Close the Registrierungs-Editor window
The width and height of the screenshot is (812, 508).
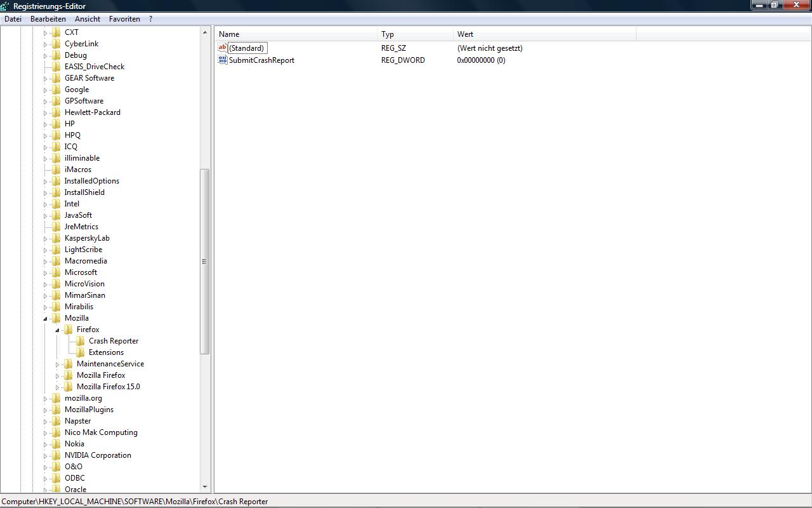[797, 5]
